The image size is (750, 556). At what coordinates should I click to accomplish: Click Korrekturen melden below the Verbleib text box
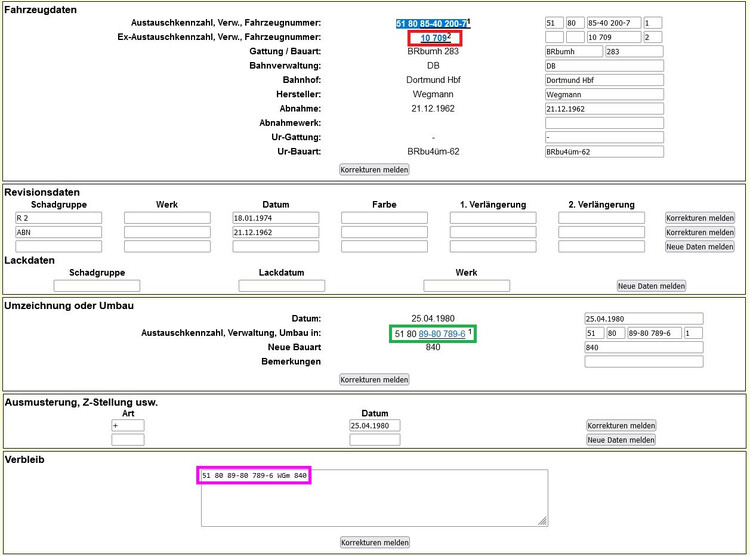pyautogui.click(x=375, y=542)
